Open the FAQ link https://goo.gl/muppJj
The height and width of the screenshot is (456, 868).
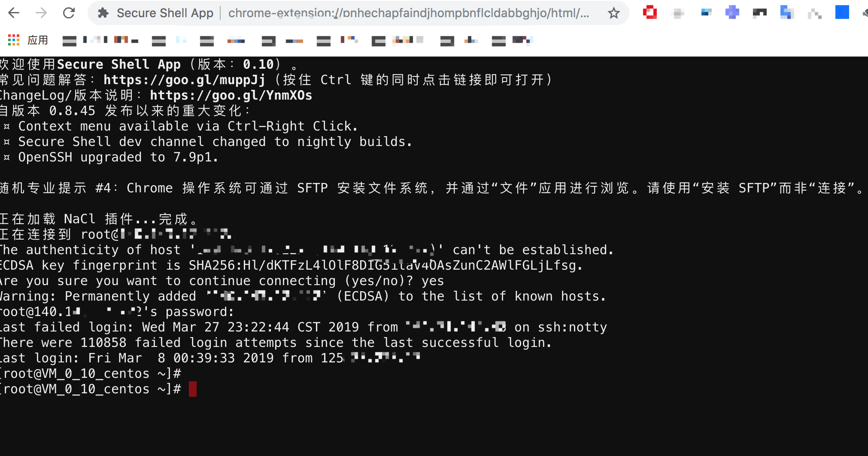coord(185,80)
